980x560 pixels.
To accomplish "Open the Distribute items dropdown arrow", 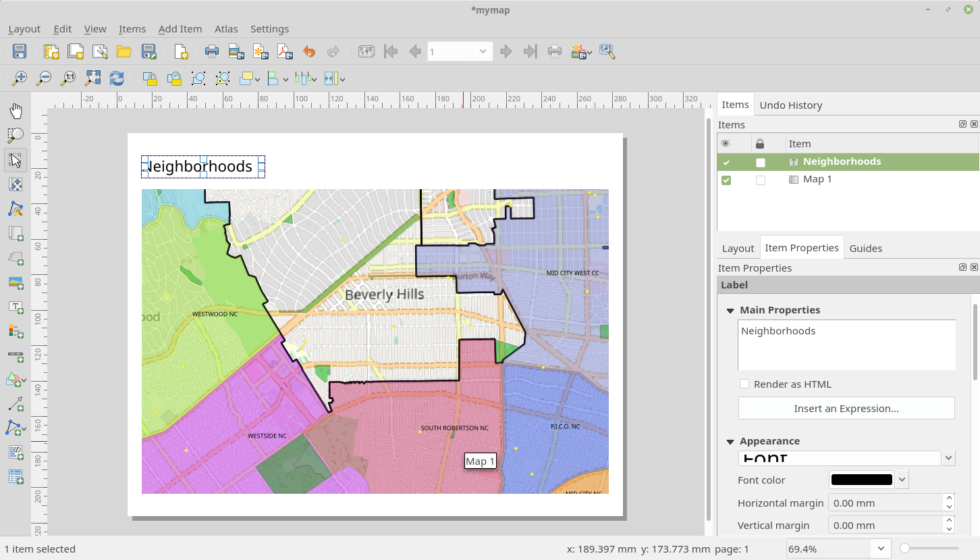I will [314, 80].
